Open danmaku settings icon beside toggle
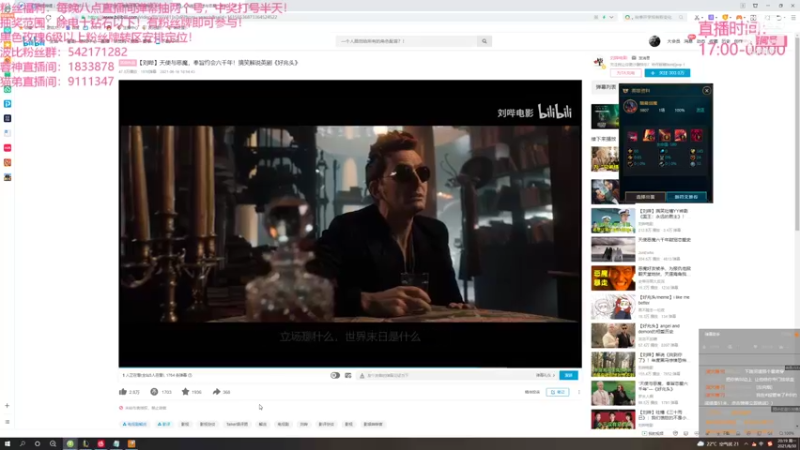The height and width of the screenshot is (450, 800). click(348, 375)
